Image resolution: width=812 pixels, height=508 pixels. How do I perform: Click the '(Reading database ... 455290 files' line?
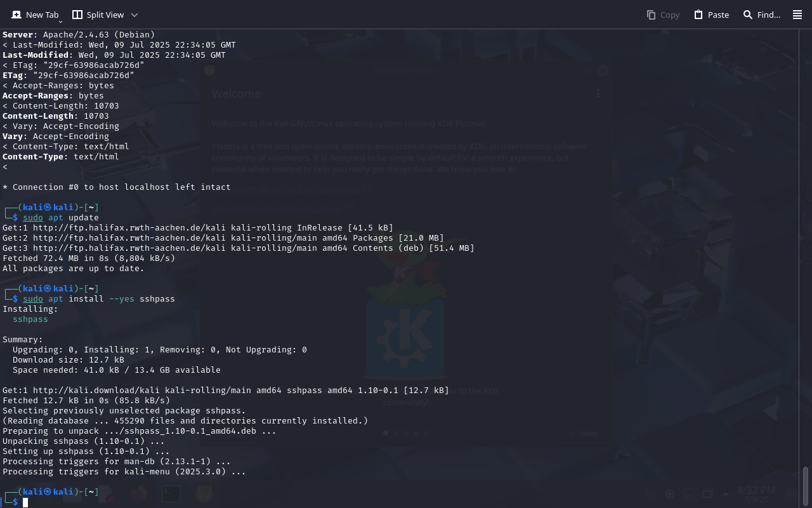coord(185,421)
